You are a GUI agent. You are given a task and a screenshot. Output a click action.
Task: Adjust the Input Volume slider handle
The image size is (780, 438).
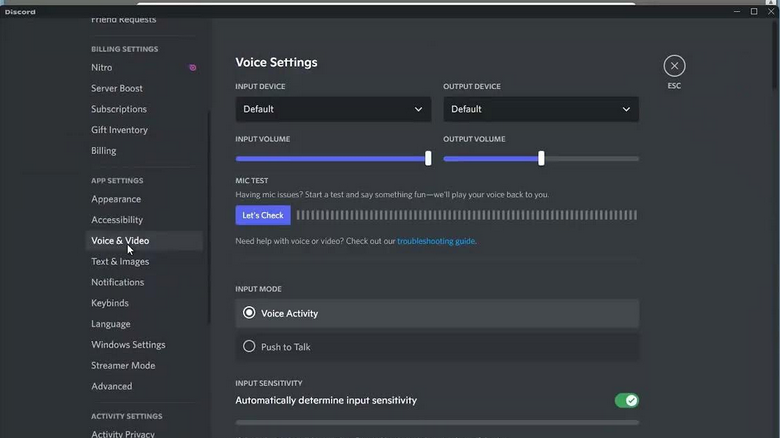pyautogui.click(x=428, y=158)
